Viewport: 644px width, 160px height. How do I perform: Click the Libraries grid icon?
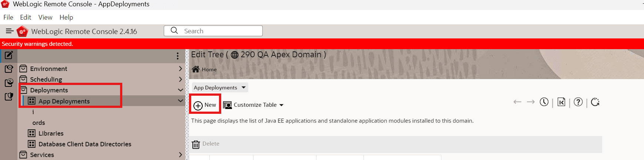click(x=32, y=133)
